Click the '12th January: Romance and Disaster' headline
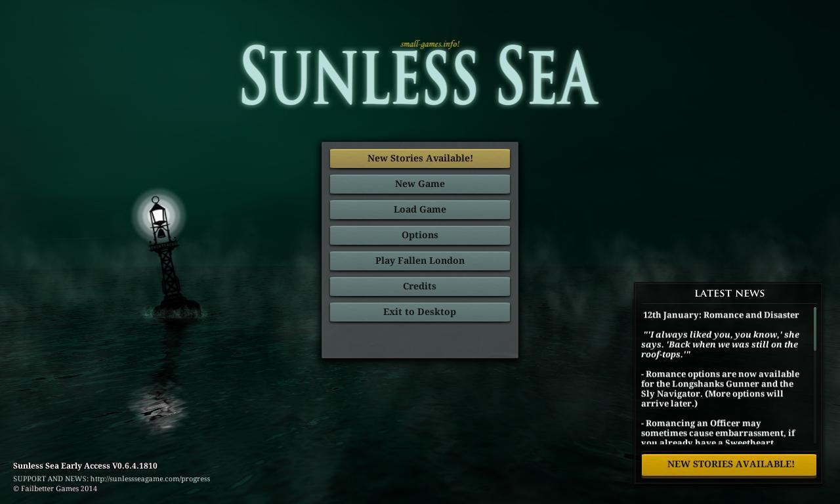The height and width of the screenshot is (504, 840). pyautogui.click(x=721, y=315)
